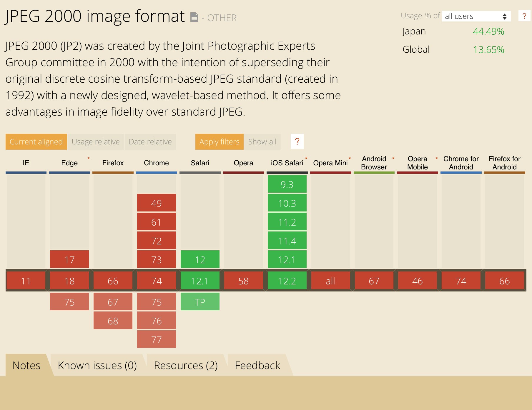Viewport: 532px width, 410px height.
Task: Click the Opera Mini footnote asterisk
Action: (350, 159)
